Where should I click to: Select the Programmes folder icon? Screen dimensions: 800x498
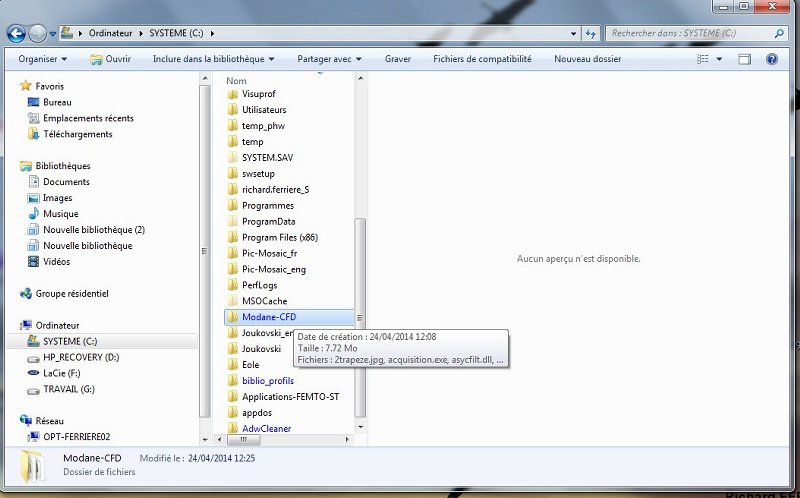coord(233,205)
